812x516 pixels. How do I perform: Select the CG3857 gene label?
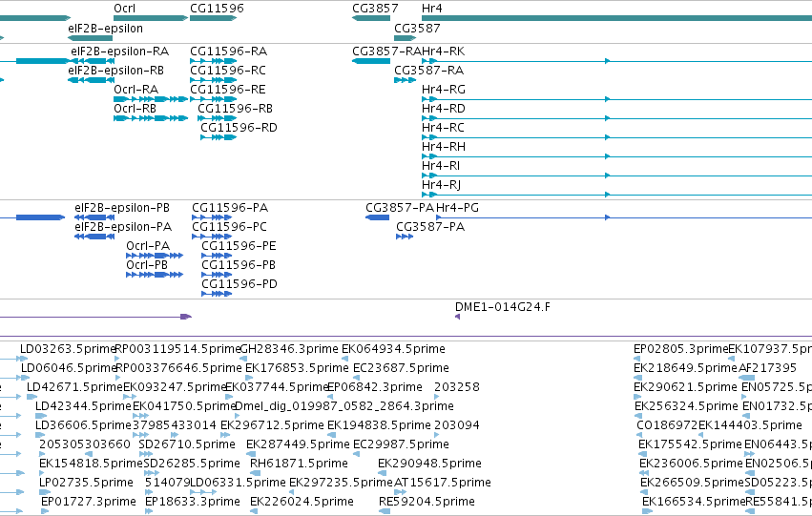[x=375, y=9]
